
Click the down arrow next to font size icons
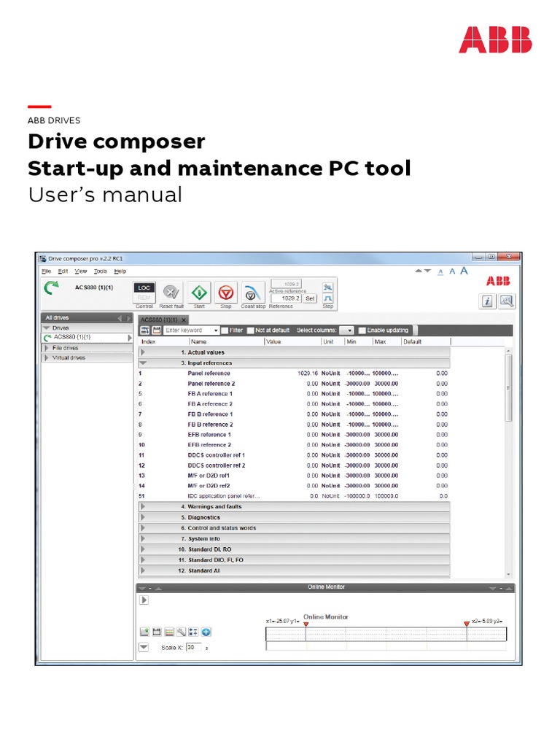coord(427,271)
